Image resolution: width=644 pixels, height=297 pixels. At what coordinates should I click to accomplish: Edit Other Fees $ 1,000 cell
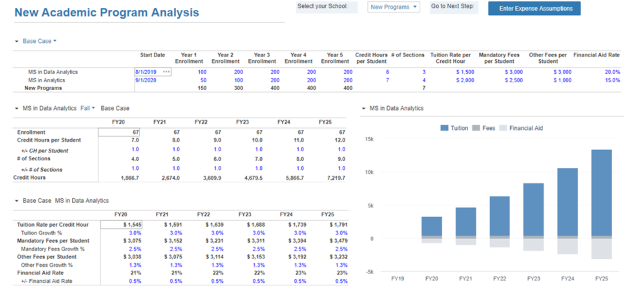562,80
